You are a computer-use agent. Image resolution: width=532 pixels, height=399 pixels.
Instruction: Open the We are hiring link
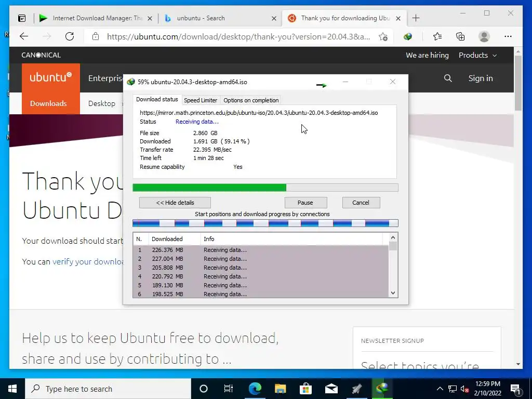(x=427, y=55)
